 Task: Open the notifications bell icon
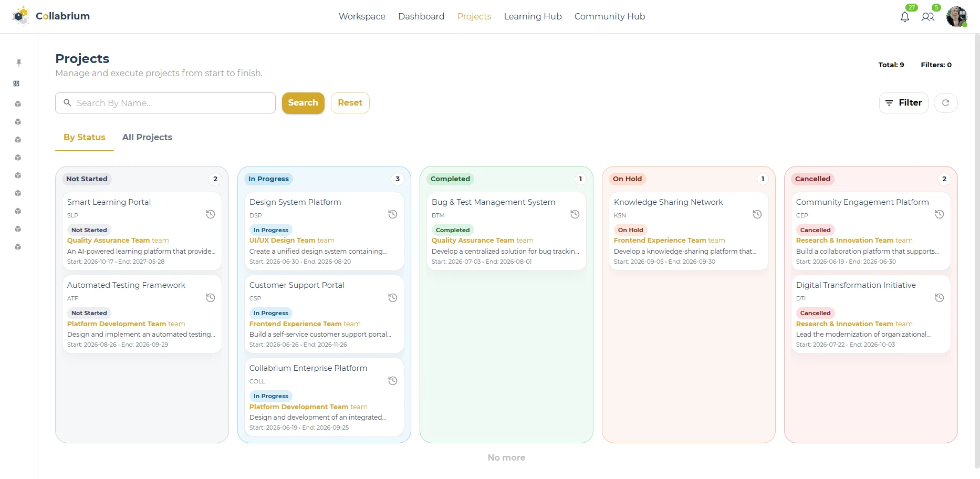[x=905, y=17]
